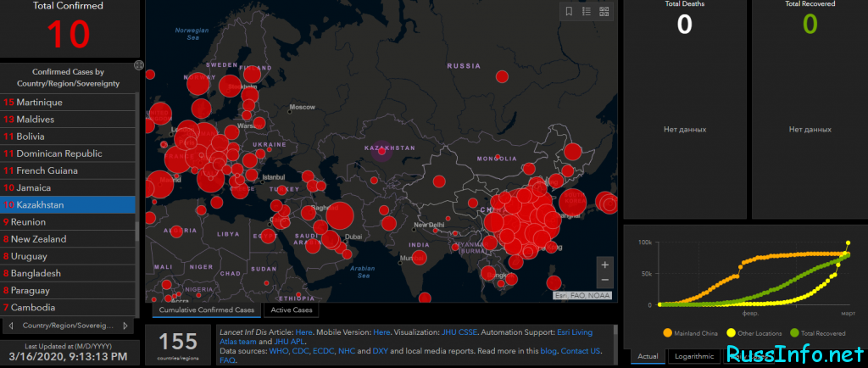Switch to the Cumulative Confirmed Cases tab

pyautogui.click(x=207, y=309)
